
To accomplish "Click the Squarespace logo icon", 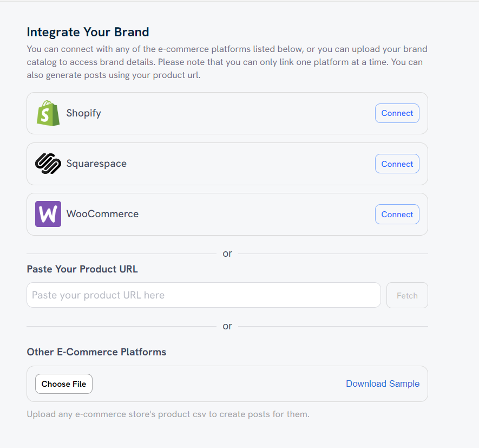I will 48,164.
